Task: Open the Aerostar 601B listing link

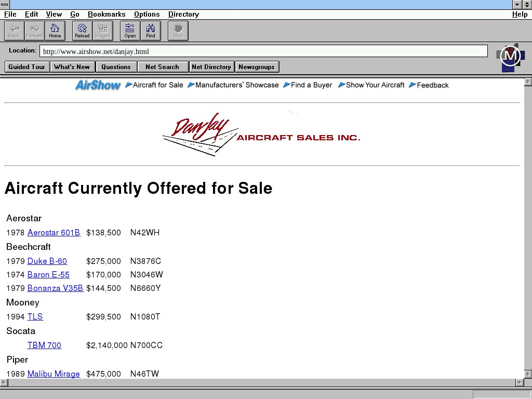Action: click(54, 233)
